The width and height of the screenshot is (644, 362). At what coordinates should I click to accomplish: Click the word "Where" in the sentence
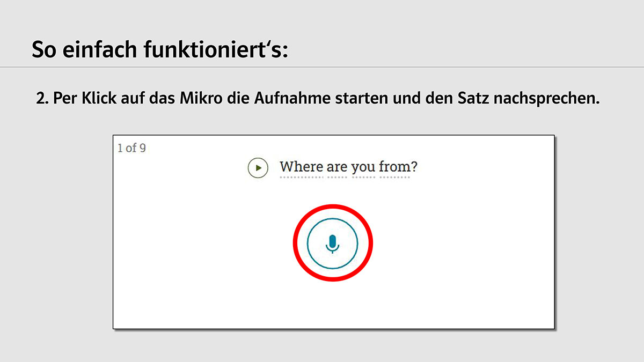point(302,167)
